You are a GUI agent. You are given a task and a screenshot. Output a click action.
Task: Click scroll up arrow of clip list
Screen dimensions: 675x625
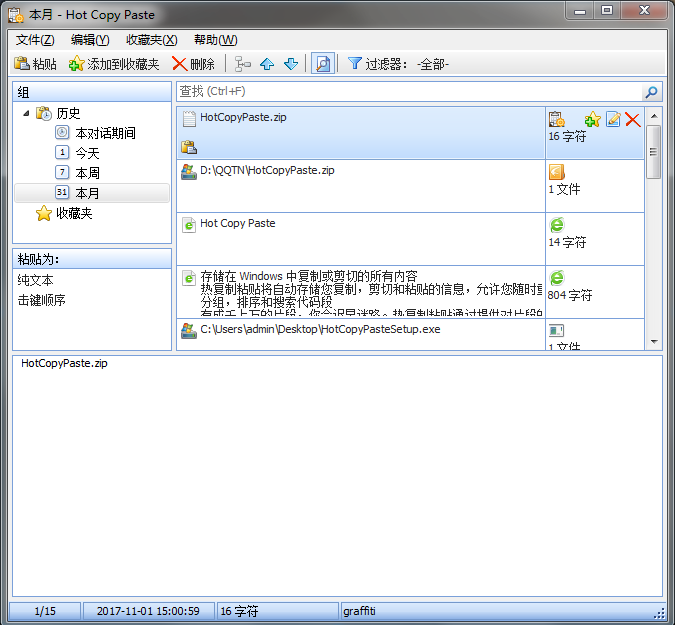point(654,116)
